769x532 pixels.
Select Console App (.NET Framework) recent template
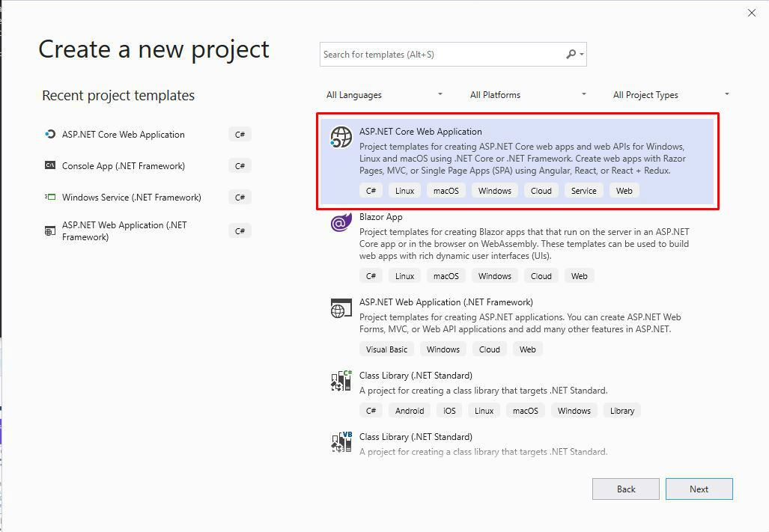coord(147,165)
